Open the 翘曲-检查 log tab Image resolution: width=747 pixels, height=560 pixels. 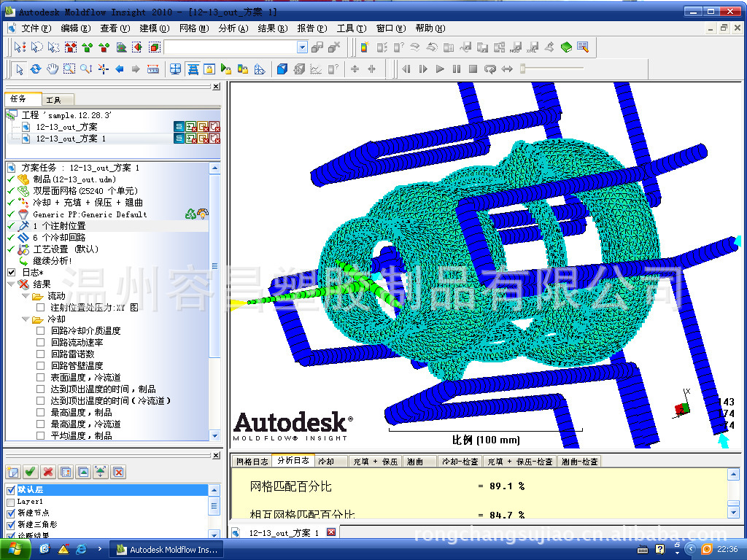pos(579,462)
